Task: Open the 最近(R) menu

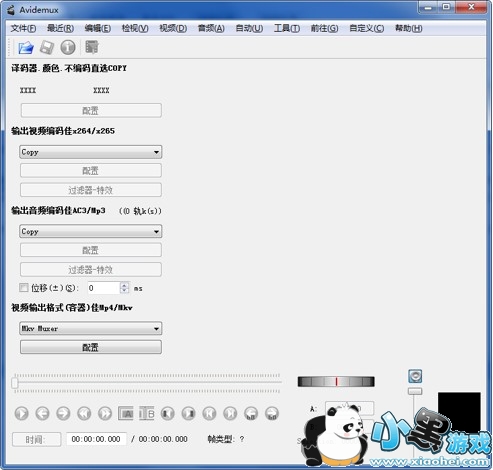Action: [60, 28]
